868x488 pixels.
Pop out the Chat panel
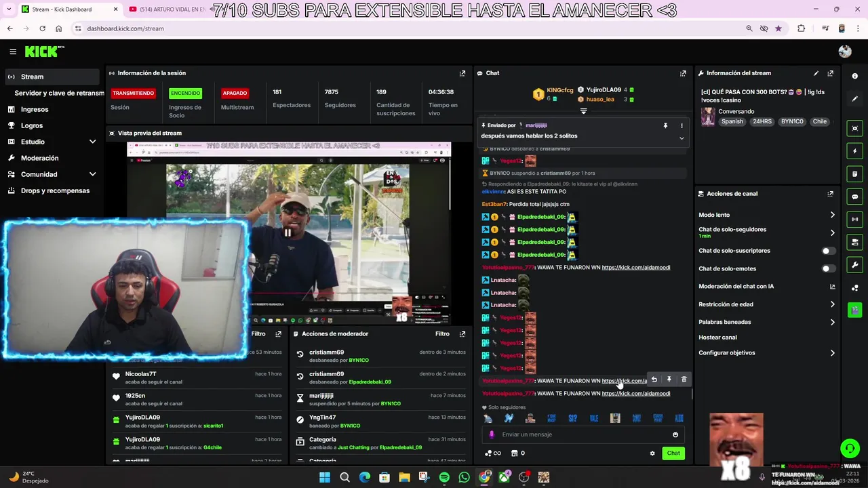point(683,73)
